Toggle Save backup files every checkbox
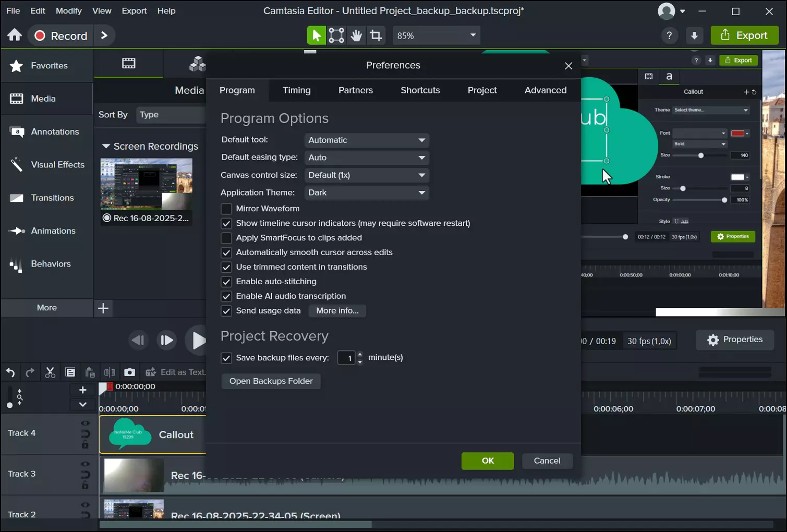The height and width of the screenshot is (532, 787). tap(226, 358)
